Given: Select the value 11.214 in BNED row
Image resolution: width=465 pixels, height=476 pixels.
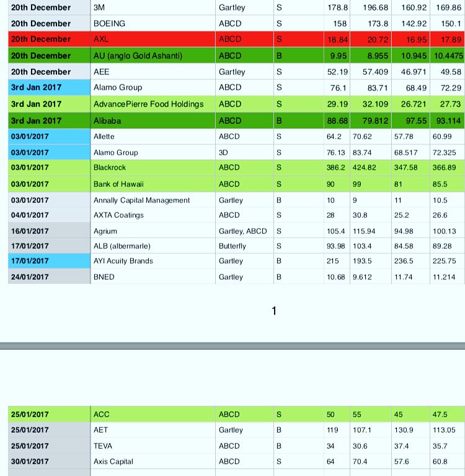Looking at the screenshot, I should click(444, 277).
